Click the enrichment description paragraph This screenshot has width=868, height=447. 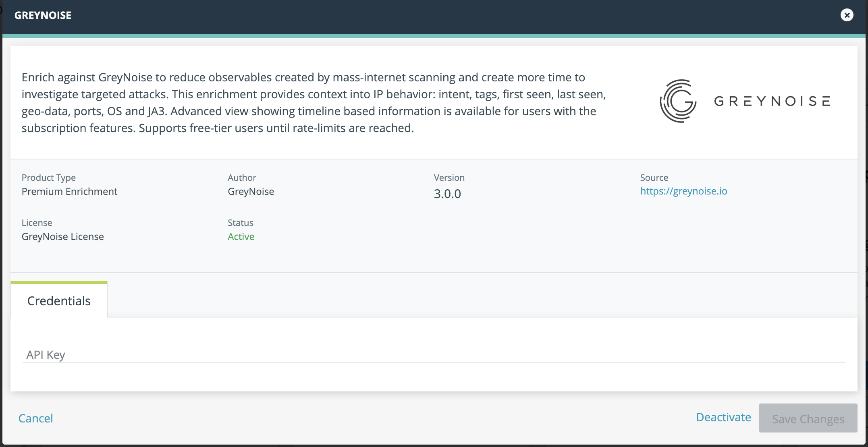[314, 103]
